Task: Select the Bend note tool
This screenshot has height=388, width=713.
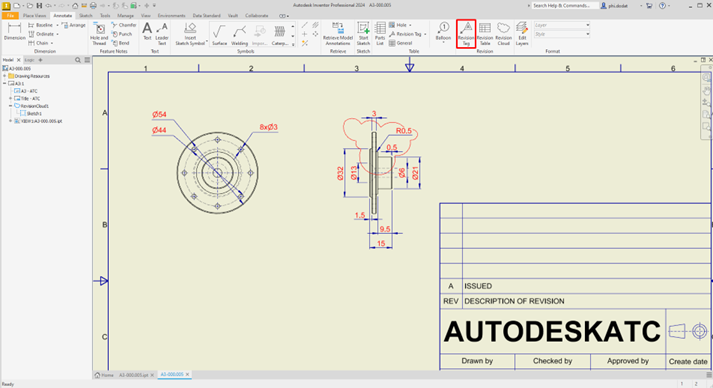Action: point(121,43)
